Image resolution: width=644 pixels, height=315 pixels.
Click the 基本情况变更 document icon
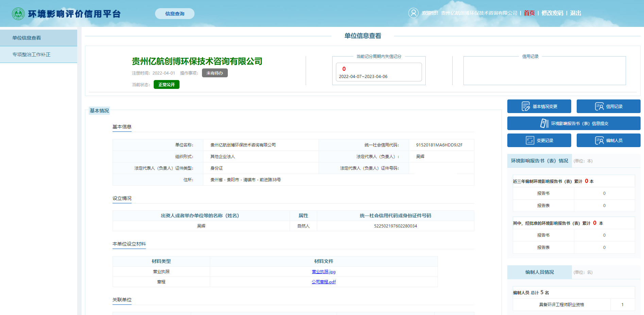click(526, 107)
